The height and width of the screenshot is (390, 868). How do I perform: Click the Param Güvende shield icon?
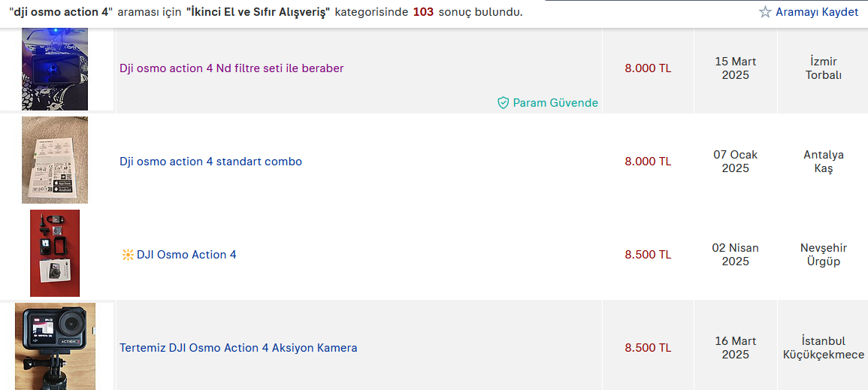504,103
